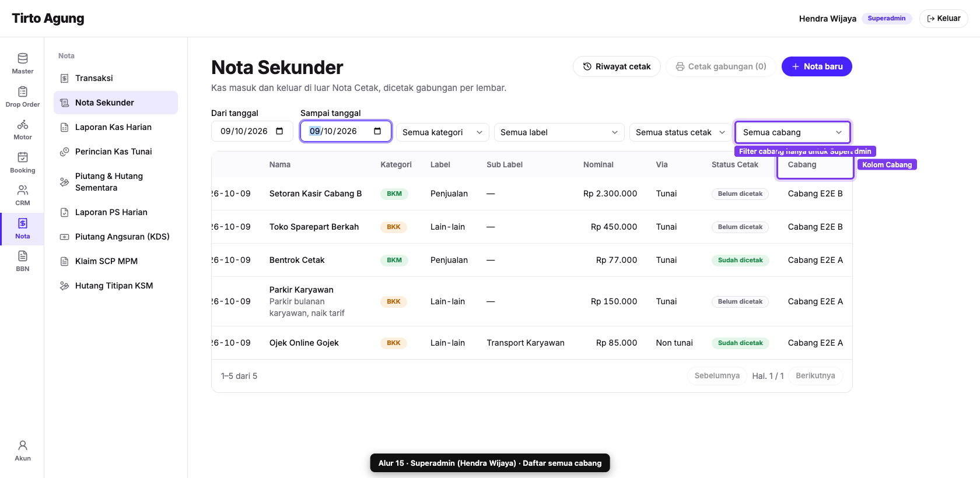The image size is (980, 478).
Task: Open the CRM sidebar icon
Action: pyautogui.click(x=22, y=195)
